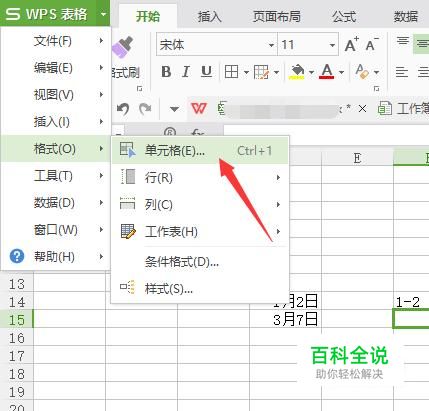
Task: Click the clear format eraser icon
Action: click(362, 71)
